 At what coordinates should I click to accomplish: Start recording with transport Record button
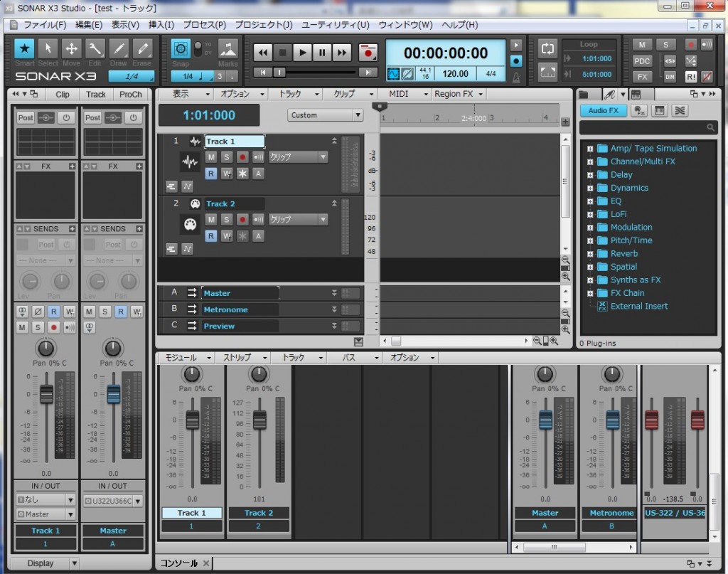point(368,53)
